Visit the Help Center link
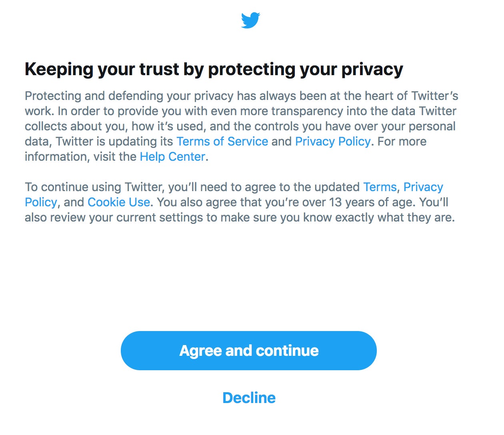The height and width of the screenshot is (435, 504). (172, 157)
